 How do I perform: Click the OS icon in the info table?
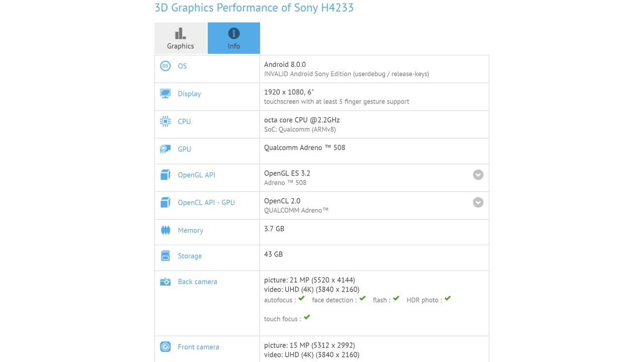[165, 66]
